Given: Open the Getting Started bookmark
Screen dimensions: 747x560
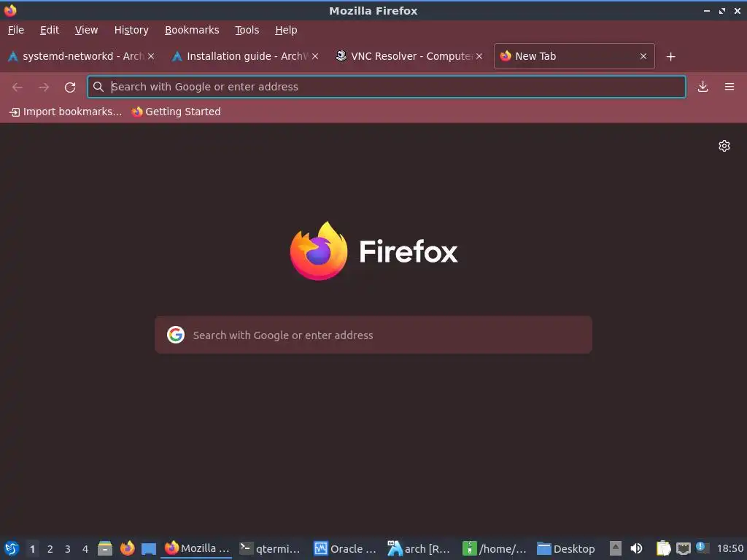Looking at the screenshot, I should (x=177, y=112).
